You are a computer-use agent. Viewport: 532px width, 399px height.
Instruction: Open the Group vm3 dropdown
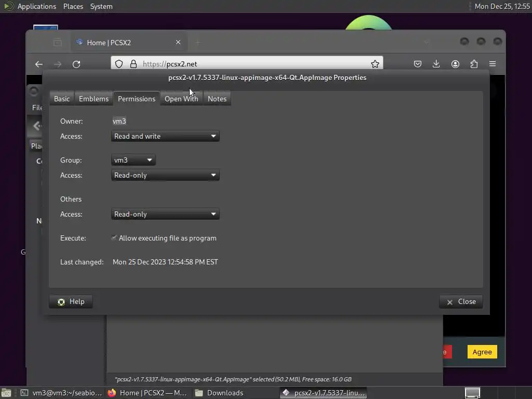[134, 160]
